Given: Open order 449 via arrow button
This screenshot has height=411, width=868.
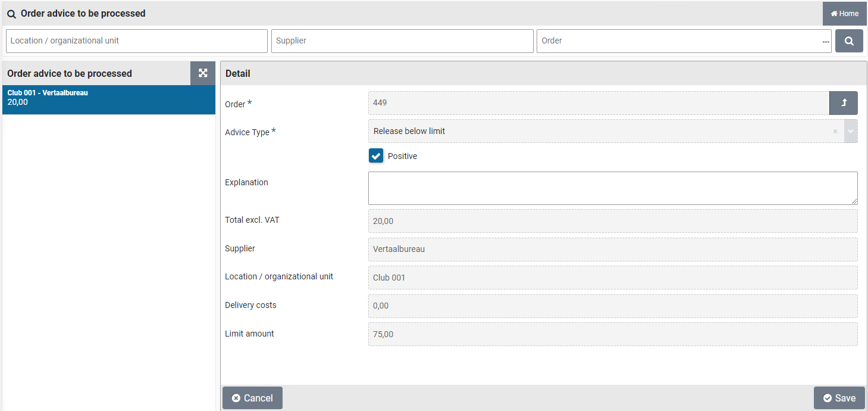Looking at the screenshot, I should pos(843,103).
